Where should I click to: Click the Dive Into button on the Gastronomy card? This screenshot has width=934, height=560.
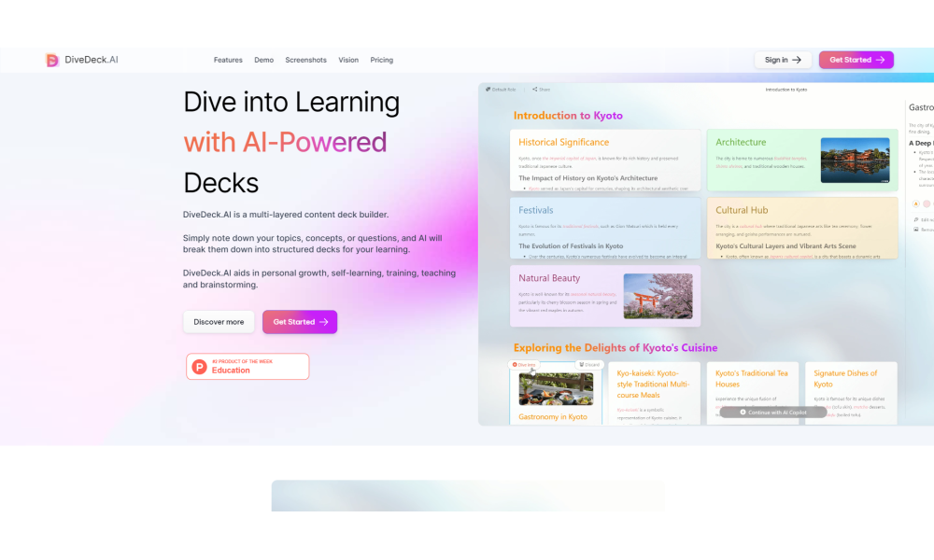(x=524, y=365)
